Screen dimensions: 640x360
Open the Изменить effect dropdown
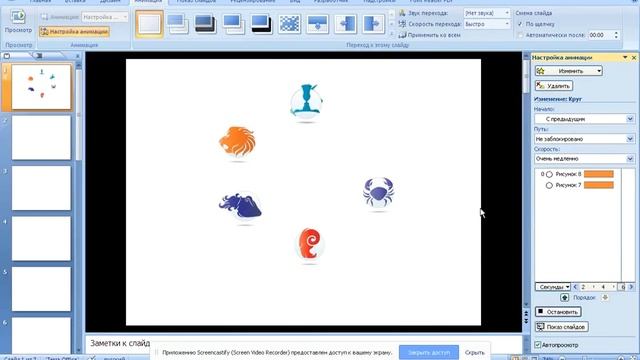569,71
